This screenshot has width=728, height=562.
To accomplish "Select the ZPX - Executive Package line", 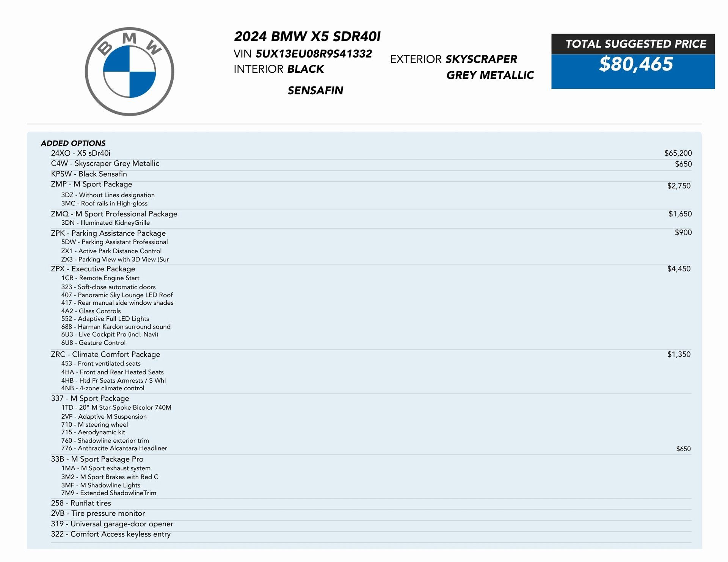I will (x=93, y=269).
